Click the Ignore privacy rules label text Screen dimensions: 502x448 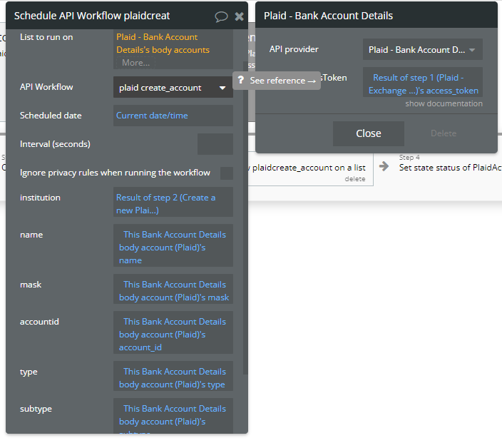point(115,173)
